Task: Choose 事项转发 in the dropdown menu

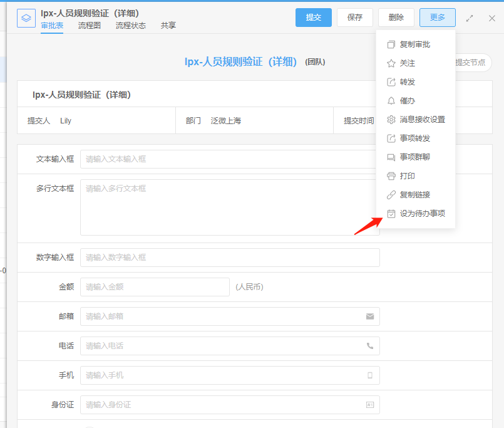Action: pyautogui.click(x=414, y=138)
